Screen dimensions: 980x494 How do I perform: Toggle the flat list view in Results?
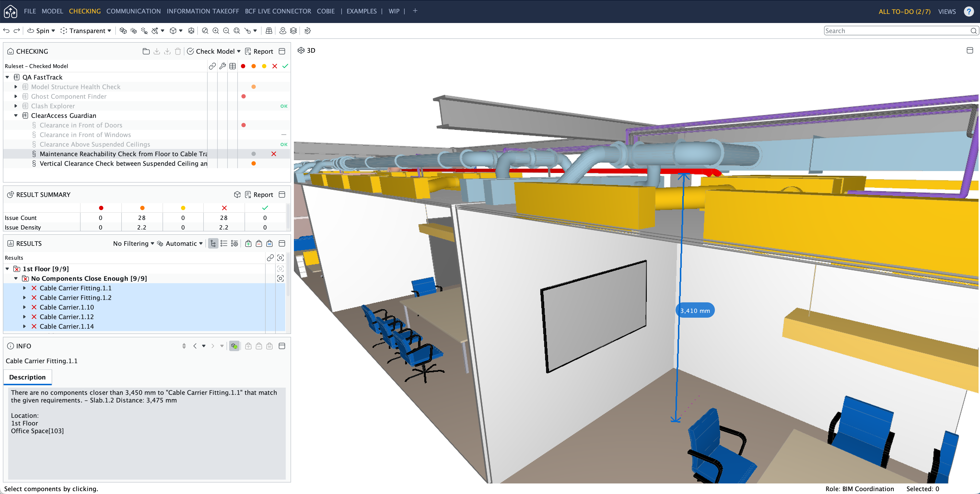tap(224, 243)
